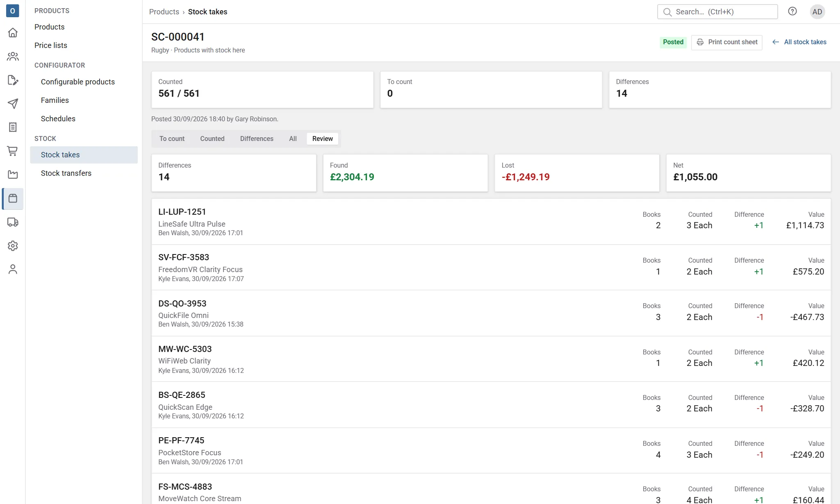Image resolution: width=840 pixels, height=504 pixels.
Task: Open the customers people icon
Action: [13, 56]
